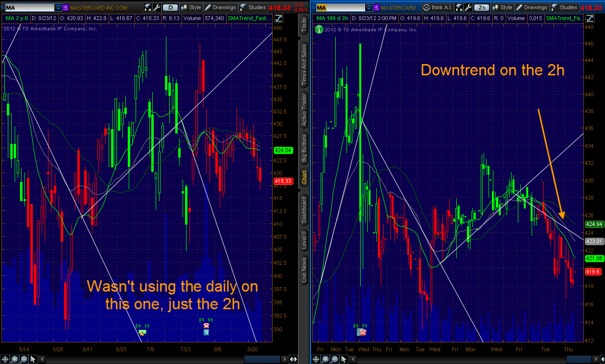This screenshot has width=605, height=364.
Task: Click the purple 5 linking icon in right chart
Action: 376,8
